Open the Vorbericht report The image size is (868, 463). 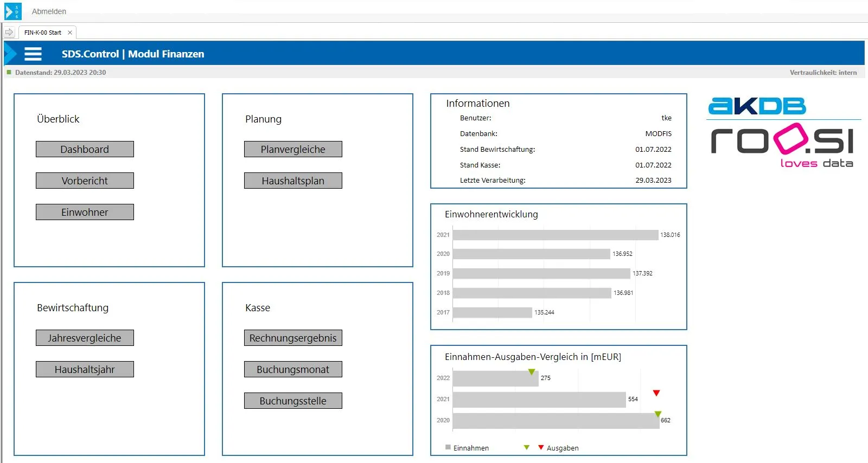click(85, 181)
